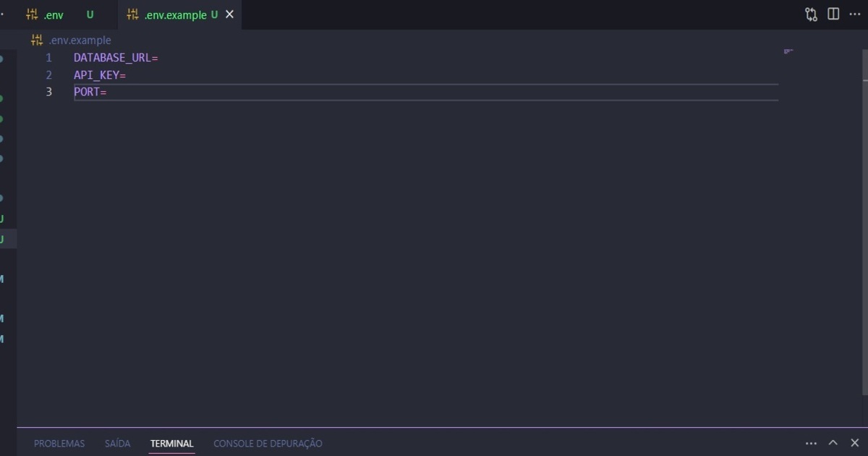Click the .env.example breadcrumb path
The height and width of the screenshot is (456, 868).
80,41
